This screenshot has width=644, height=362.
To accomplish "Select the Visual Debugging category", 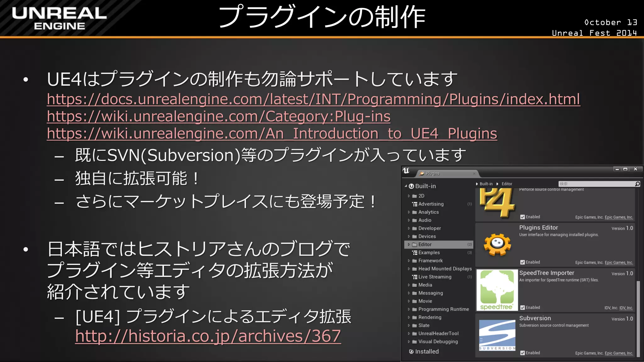I will click(439, 342).
